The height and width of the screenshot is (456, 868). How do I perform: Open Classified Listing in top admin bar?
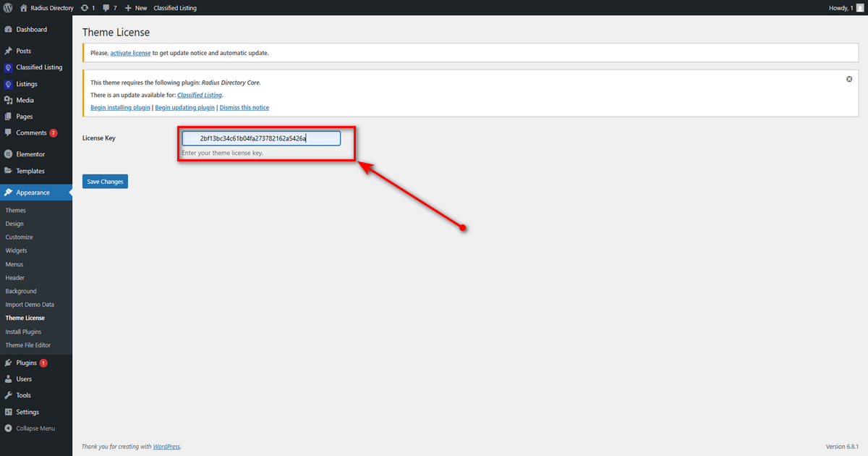click(175, 8)
